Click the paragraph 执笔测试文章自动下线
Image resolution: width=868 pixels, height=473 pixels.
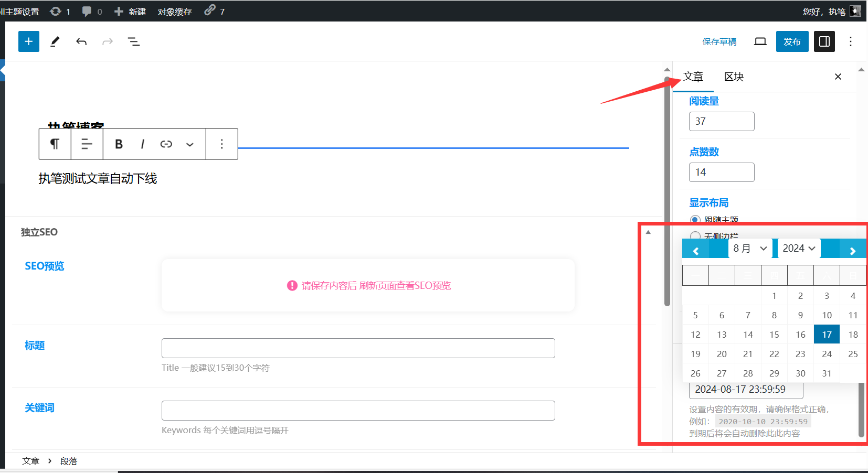(98, 178)
